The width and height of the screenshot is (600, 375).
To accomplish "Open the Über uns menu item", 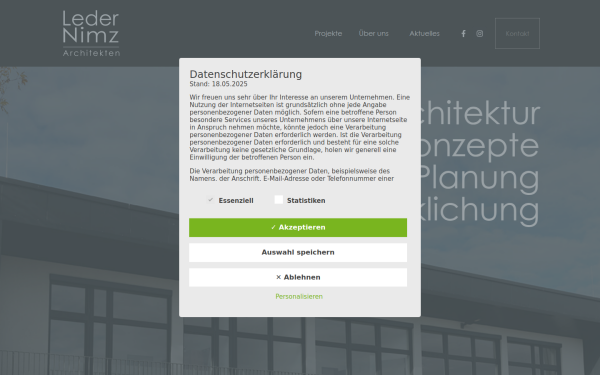I will tap(373, 34).
